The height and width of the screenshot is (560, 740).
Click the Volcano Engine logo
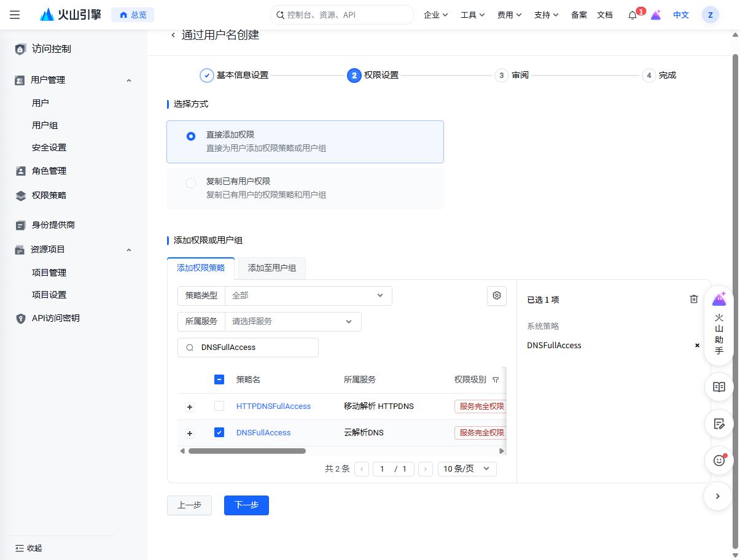[70, 15]
